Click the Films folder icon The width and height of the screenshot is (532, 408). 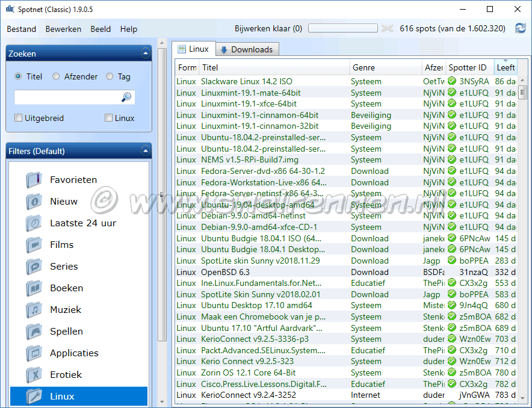(x=34, y=244)
